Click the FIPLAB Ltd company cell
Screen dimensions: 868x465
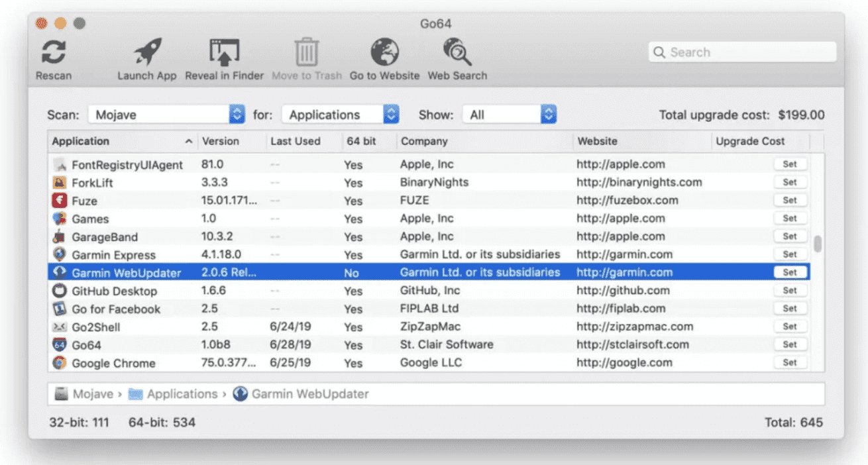[x=429, y=308]
